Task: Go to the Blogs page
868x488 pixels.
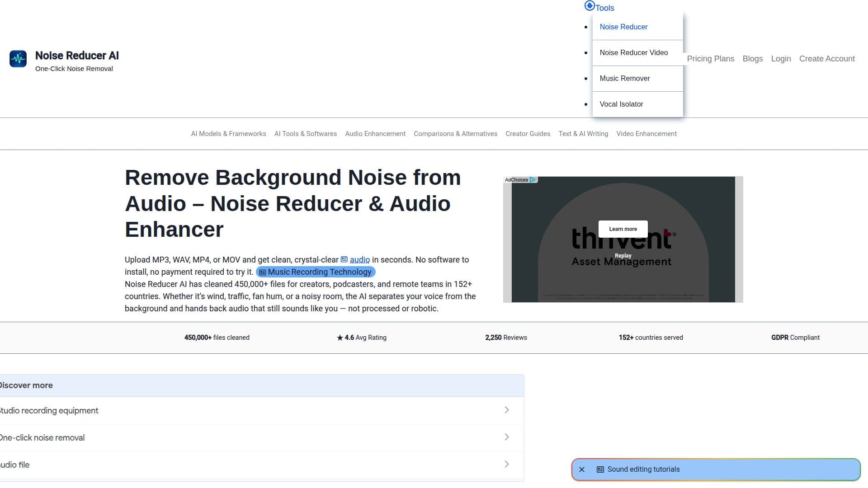Action: [752, 59]
